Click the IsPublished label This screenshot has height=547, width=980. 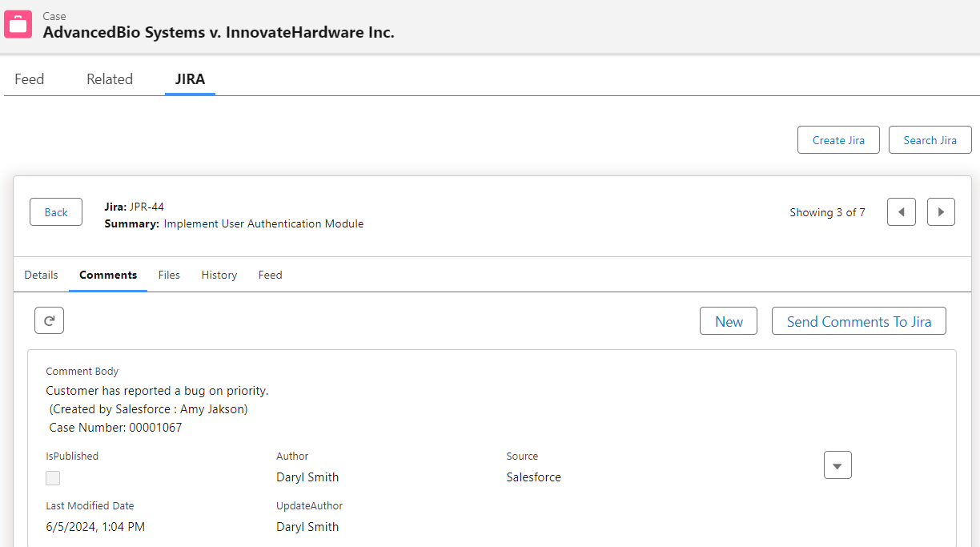click(x=72, y=456)
